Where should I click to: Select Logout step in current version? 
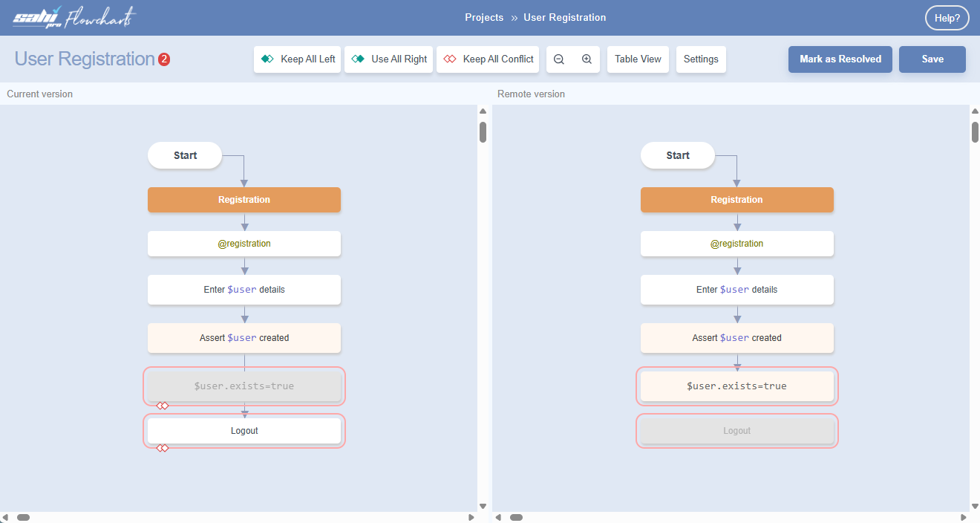(244, 431)
